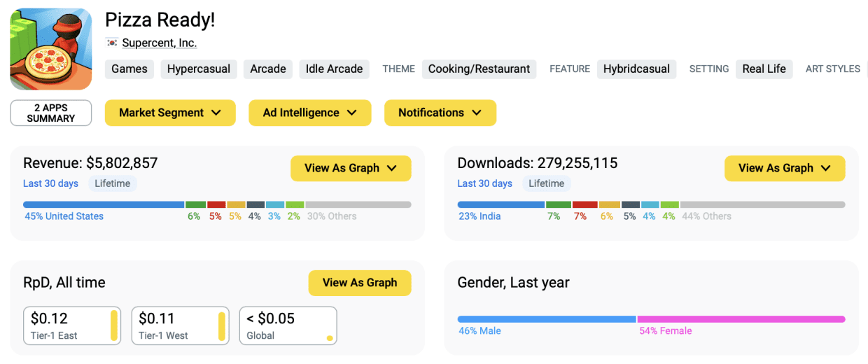The image size is (868, 364).
Task: Open the 2 Apps Summary button
Action: 50,113
